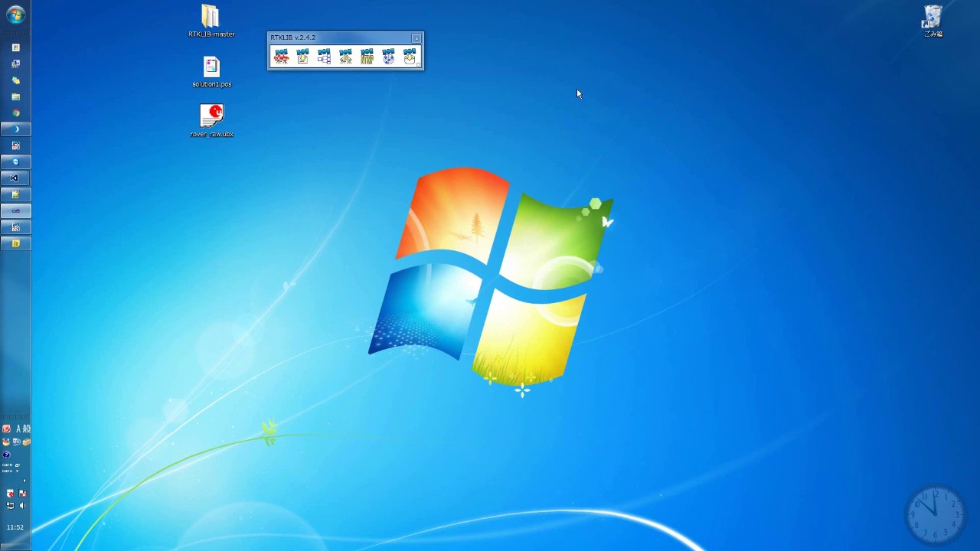
Task: Launch RTKPLOT from the RTKLIB launcher
Action: click(x=281, y=57)
